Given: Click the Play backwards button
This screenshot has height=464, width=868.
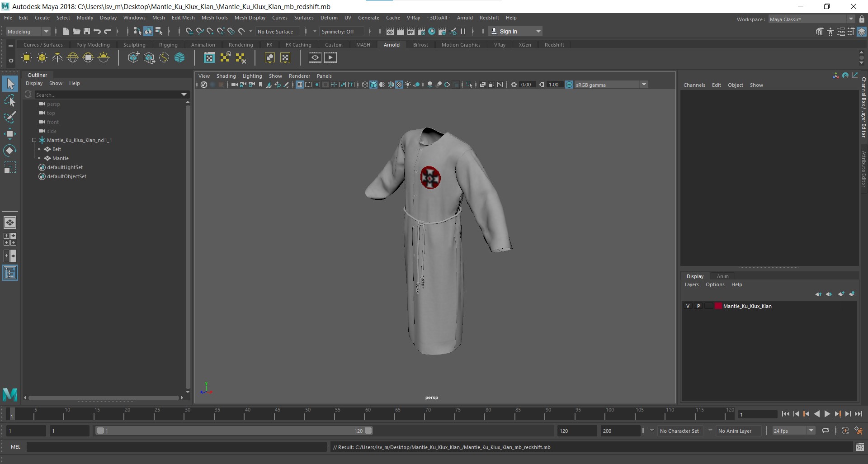Looking at the screenshot, I should 816,414.
